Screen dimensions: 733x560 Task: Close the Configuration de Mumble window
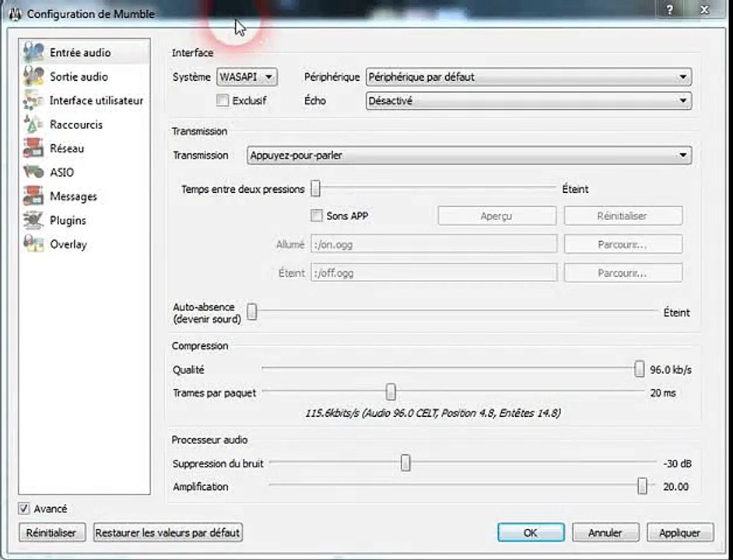(705, 10)
